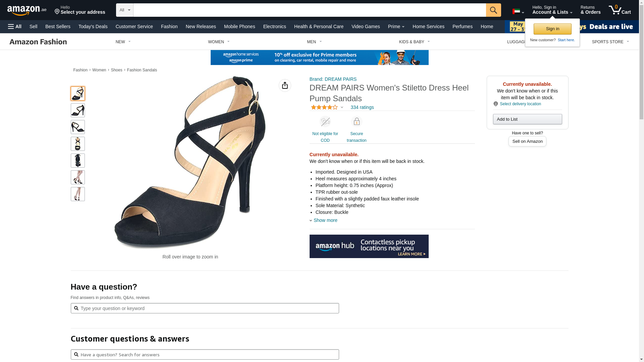Select the last product thumbnail image
The width and height of the screenshot is (644, 362).
tap(77, 194)
